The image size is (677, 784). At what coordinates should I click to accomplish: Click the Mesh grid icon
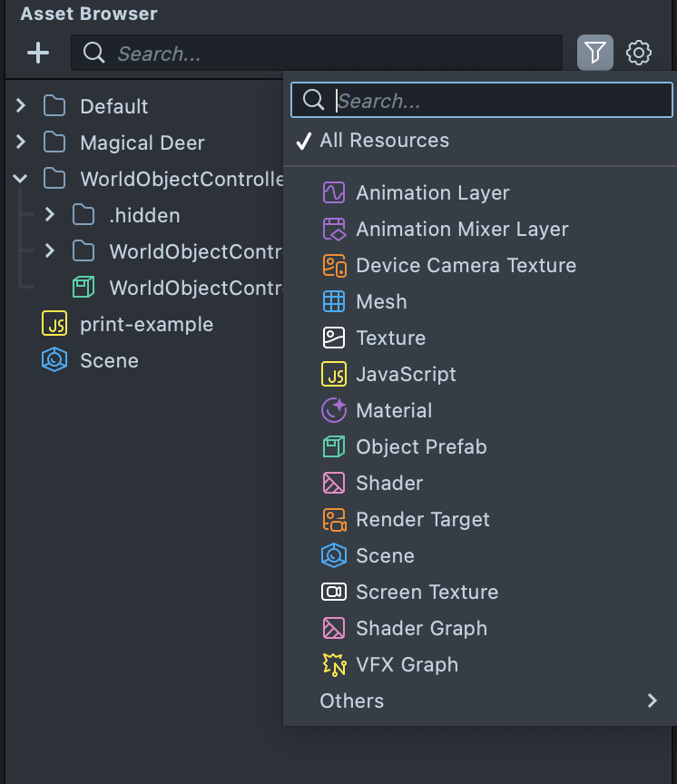click(334, 302)
